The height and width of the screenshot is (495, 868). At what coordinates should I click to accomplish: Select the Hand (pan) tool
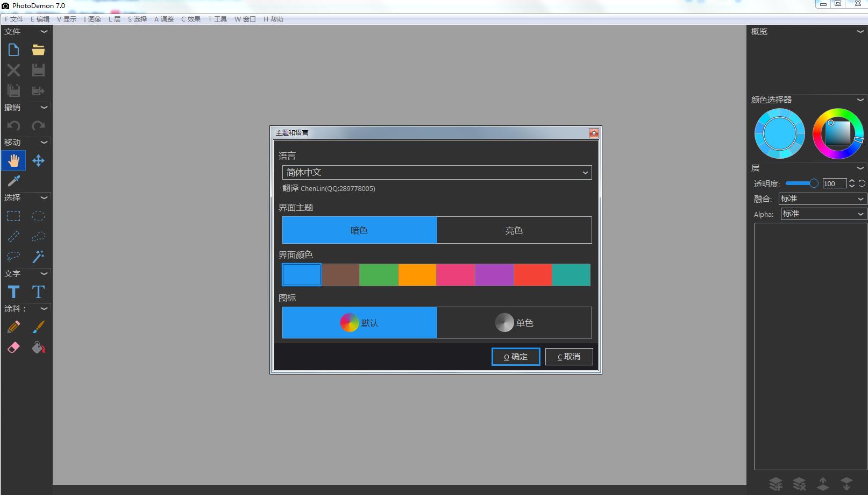[13, 160]
